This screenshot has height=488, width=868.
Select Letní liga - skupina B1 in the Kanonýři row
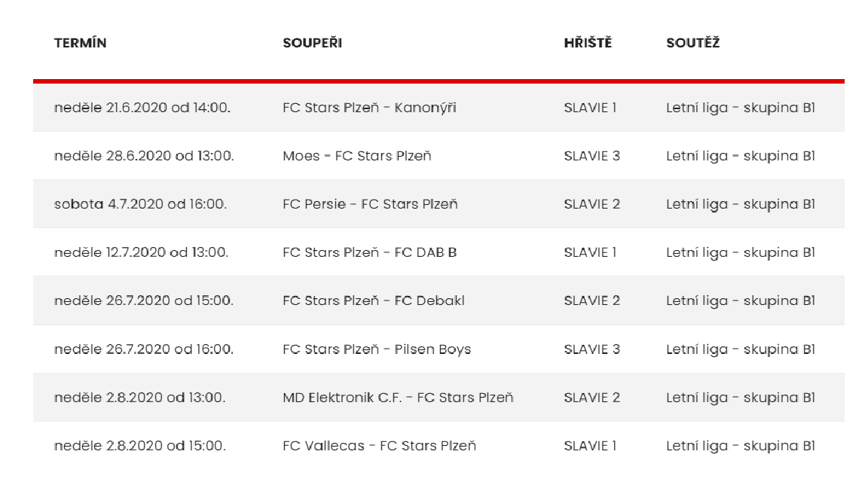click(x=741, y=108)
